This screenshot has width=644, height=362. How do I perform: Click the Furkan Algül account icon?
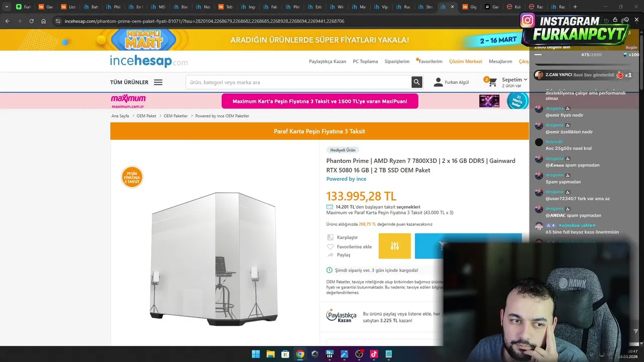click(x=438, y=82)
